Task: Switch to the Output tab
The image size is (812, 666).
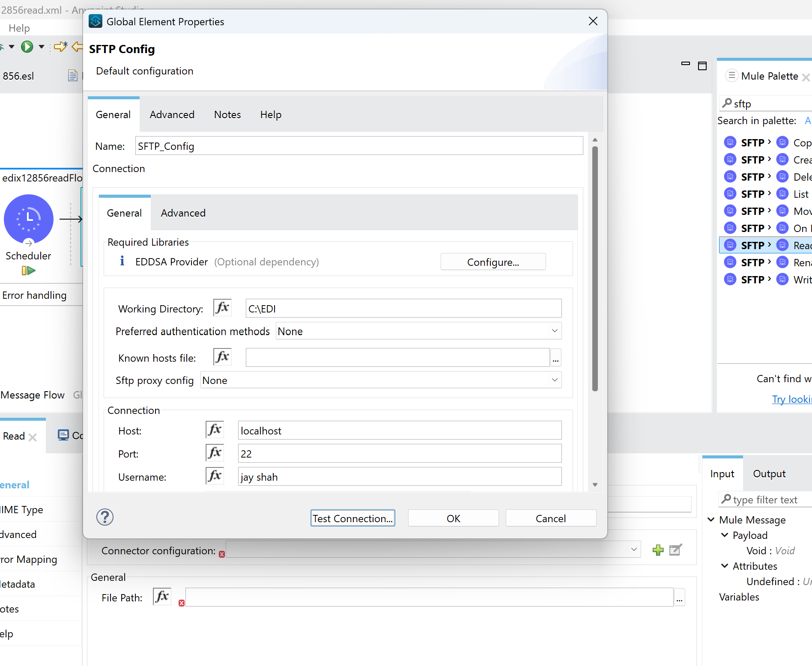Action: point(769,473)
